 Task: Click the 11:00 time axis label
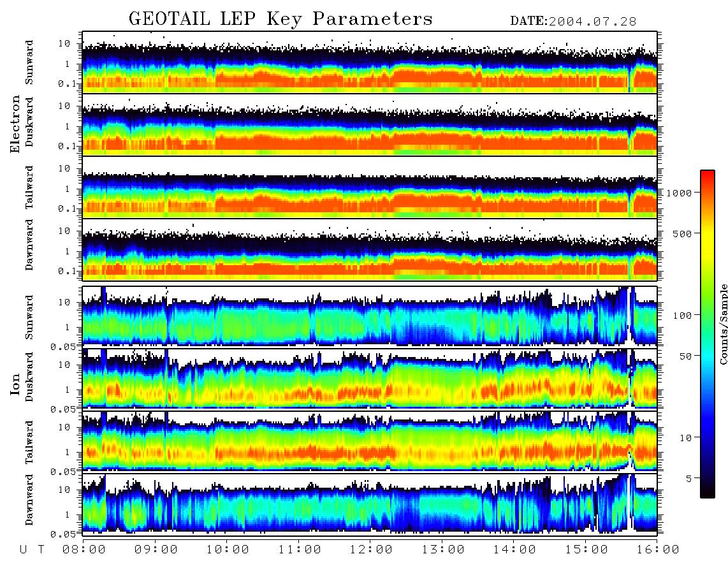[x=300, y=550]
